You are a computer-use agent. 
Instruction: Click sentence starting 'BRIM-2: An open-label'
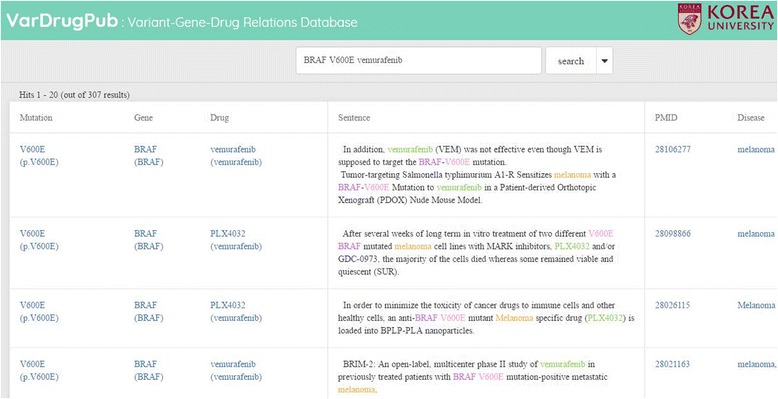tap(473, 377)
